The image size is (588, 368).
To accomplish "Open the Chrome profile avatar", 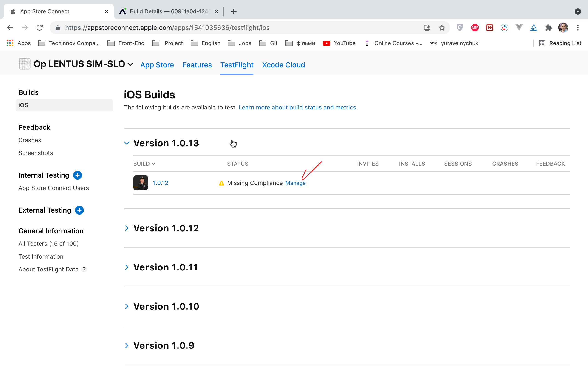I will [x=563, y=28].
